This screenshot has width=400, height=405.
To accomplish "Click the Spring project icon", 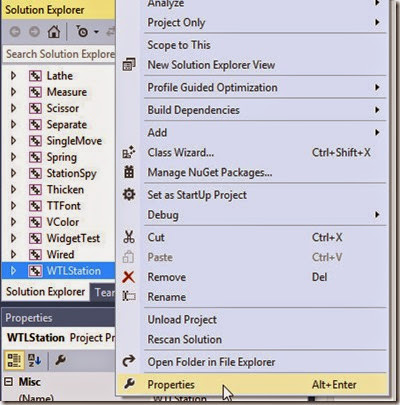I will 35,157.
